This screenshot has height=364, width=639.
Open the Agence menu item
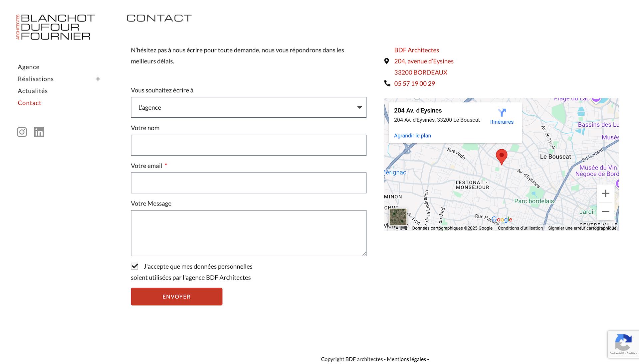point(29,67)
